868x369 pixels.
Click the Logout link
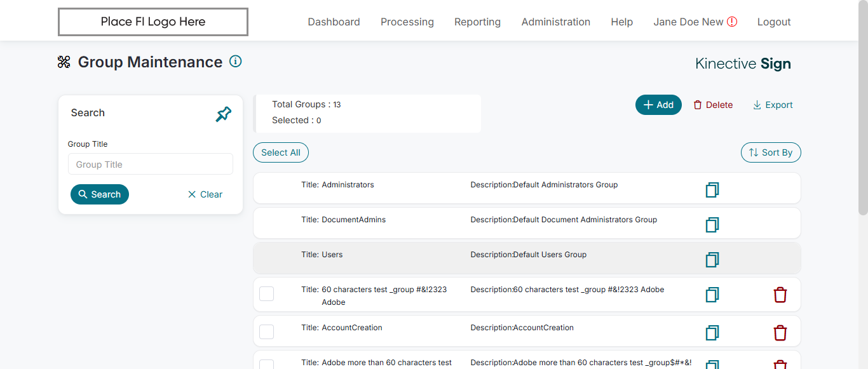click(x=774, y=22)
